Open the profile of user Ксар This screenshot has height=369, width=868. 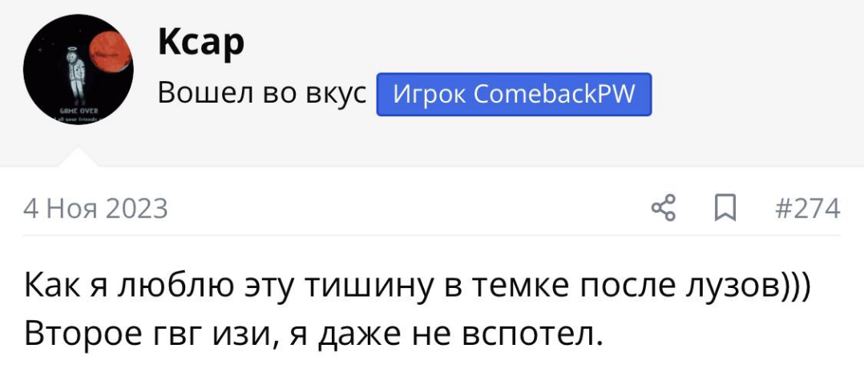[x=200, y=42]
